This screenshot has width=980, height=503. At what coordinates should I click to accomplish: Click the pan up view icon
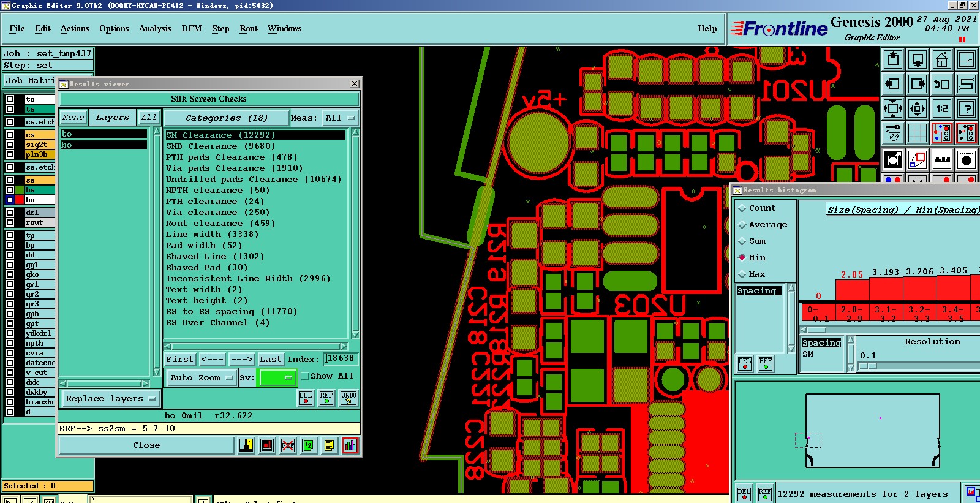[893, 60]
